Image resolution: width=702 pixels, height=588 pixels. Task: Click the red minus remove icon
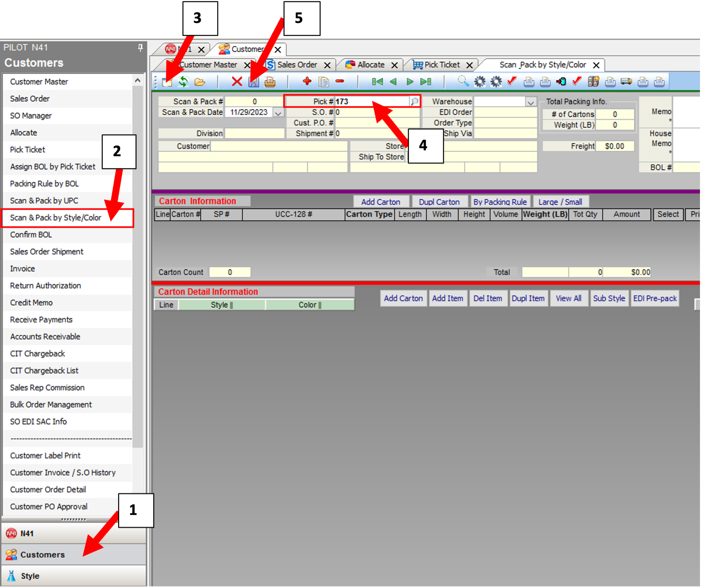[x=340, y=81]
